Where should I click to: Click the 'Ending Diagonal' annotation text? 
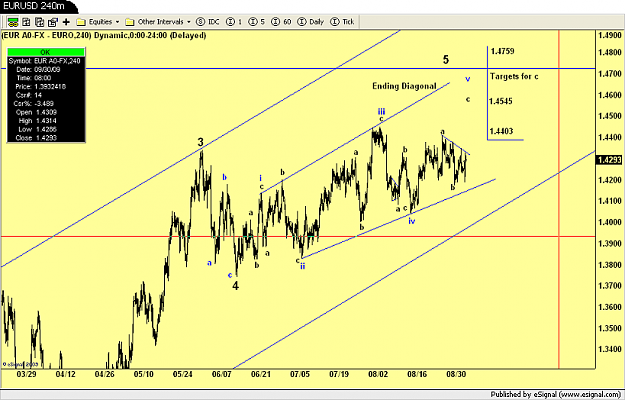pos(404,86)
